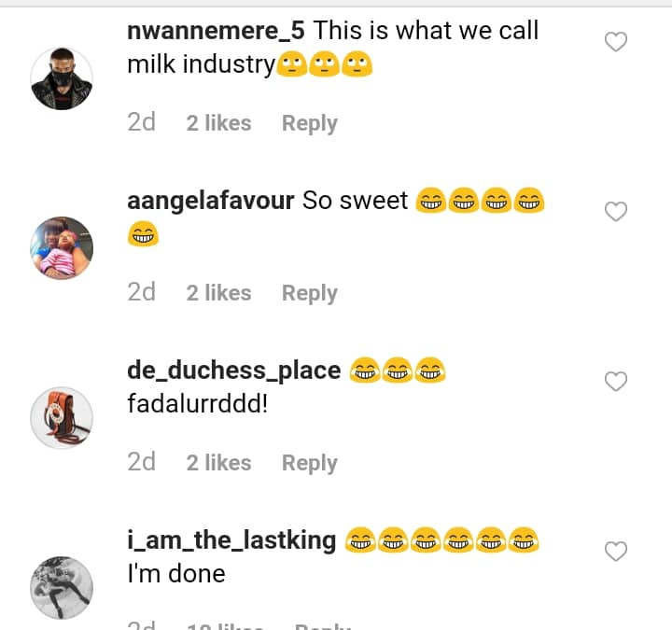
Task: Open aangelafavour's profile picture
Action: pos(63,248)
